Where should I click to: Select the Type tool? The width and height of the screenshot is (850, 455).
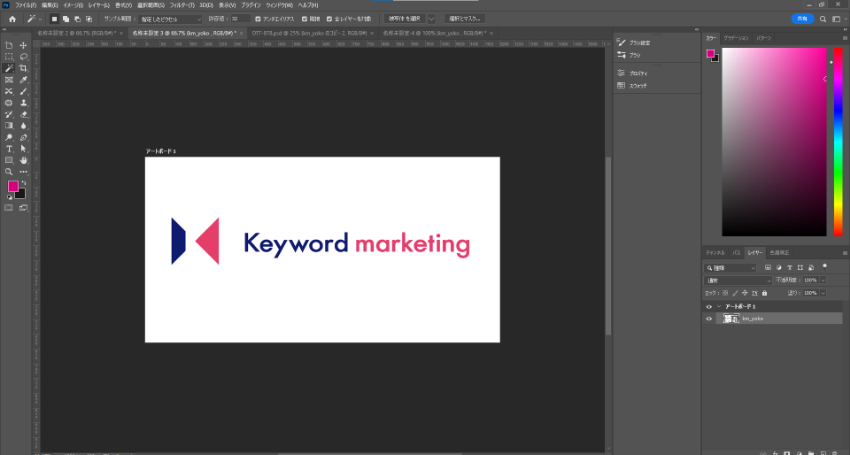pyautogui.click(x=9, y=149)
